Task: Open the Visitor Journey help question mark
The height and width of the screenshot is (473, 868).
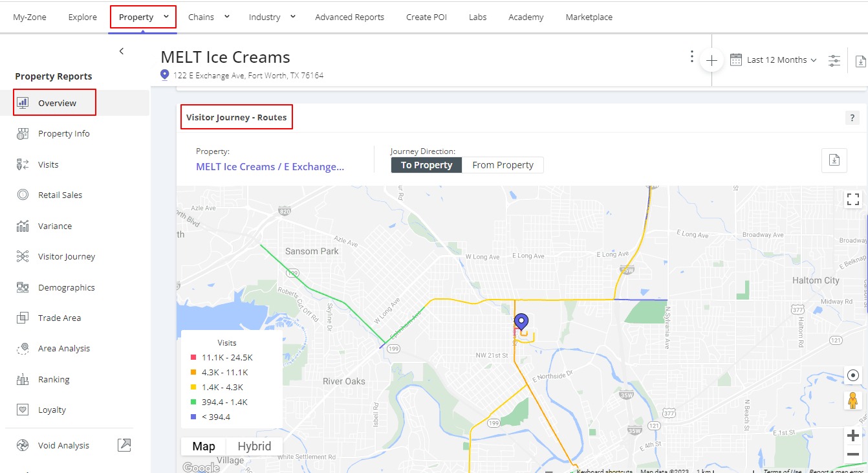Action: tap(852, 118)
